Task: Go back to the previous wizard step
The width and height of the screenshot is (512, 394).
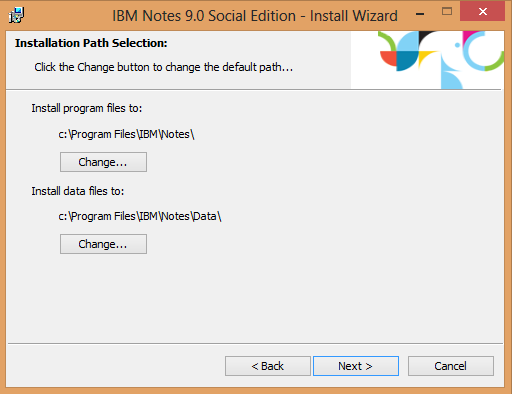Action: click(x=268, y=366)
